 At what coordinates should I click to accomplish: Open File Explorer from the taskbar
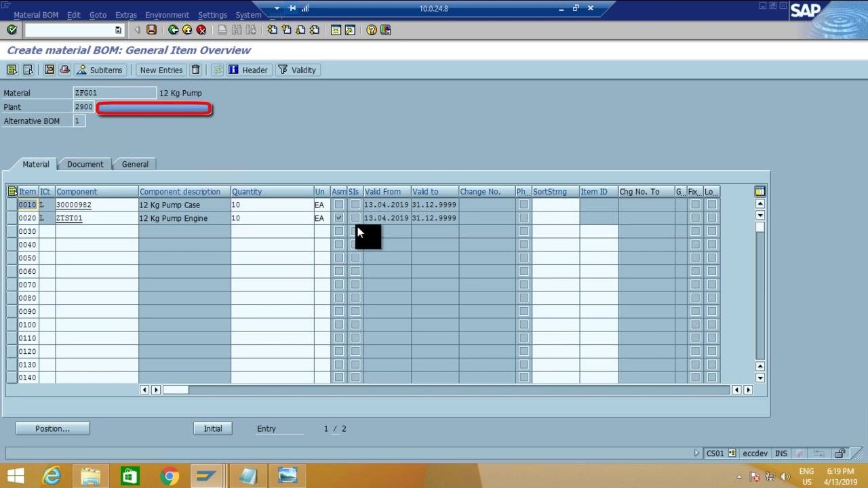coord(90,476)
